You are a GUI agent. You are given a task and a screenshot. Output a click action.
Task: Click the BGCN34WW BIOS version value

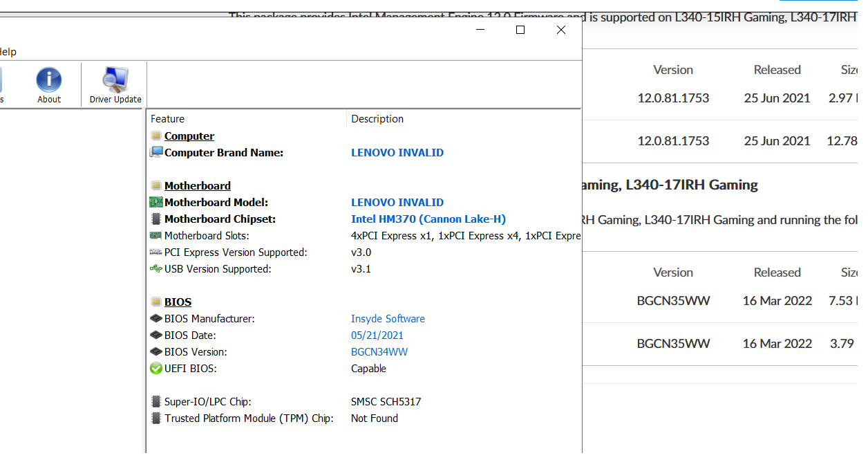[x=379, y=352]
